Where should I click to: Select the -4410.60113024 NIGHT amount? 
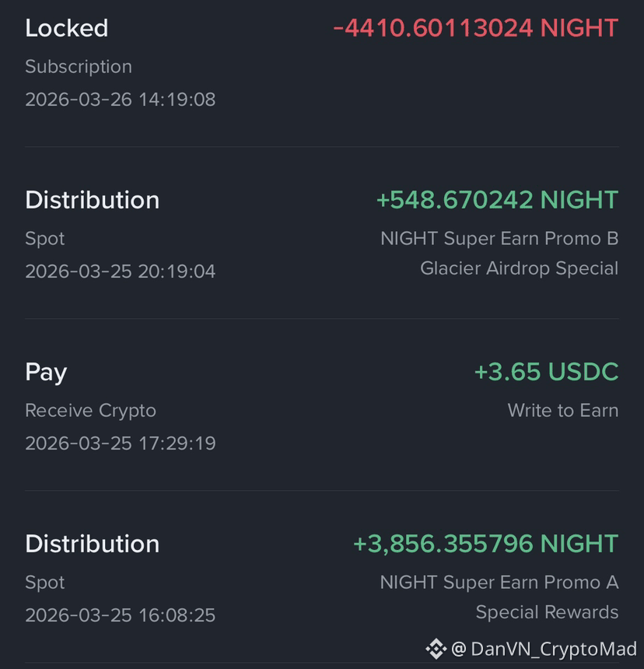click(x=475, y=28)
